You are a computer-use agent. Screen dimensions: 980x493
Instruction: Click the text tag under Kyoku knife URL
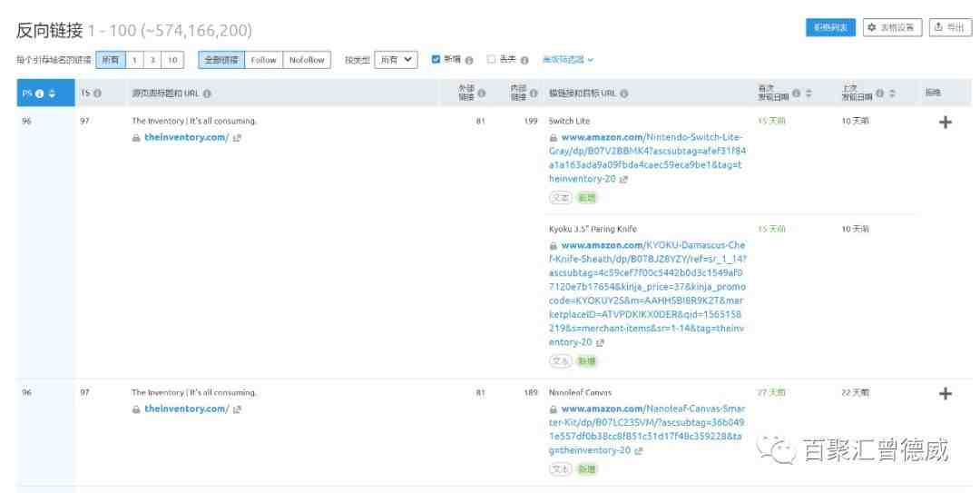click(x=561, y=361)
